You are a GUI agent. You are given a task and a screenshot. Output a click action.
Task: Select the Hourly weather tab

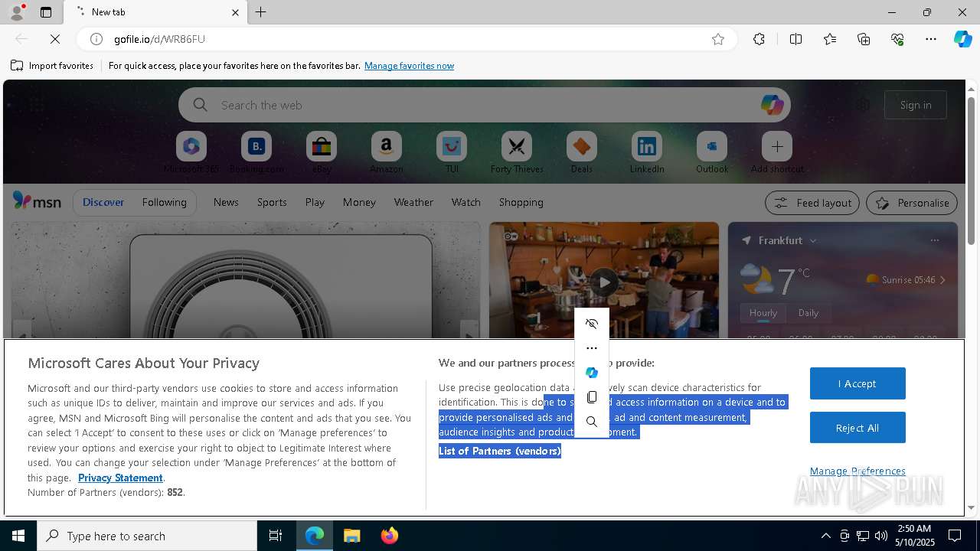[x=763, y=312]
